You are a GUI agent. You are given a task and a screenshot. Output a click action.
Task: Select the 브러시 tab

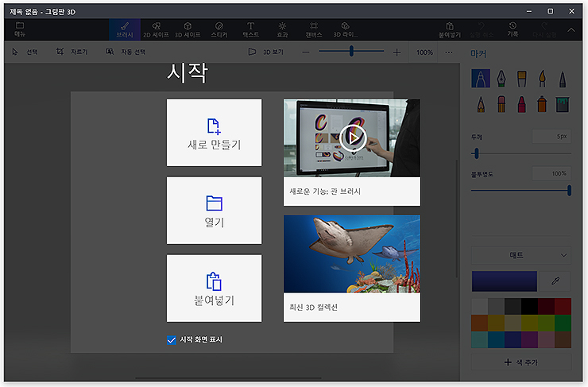click(125, 29)
